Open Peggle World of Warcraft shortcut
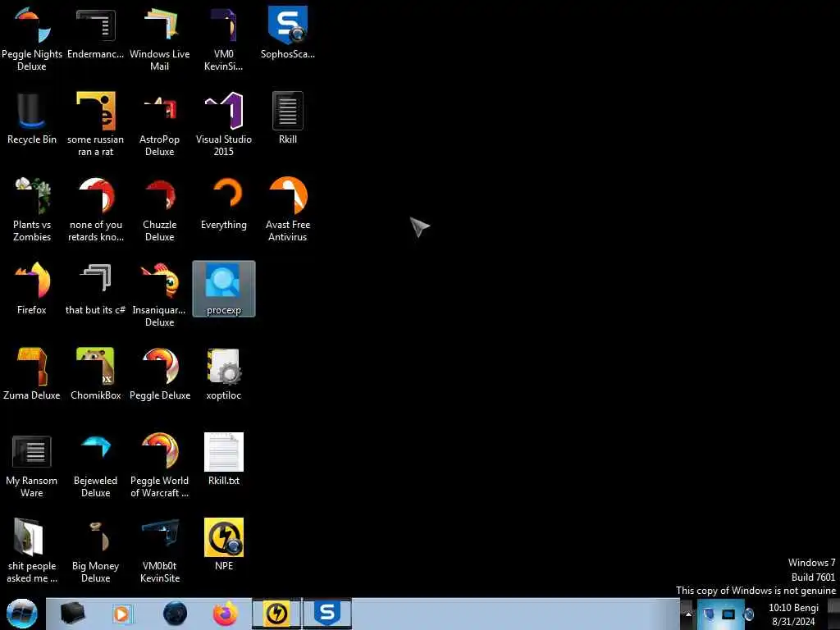 160,465
